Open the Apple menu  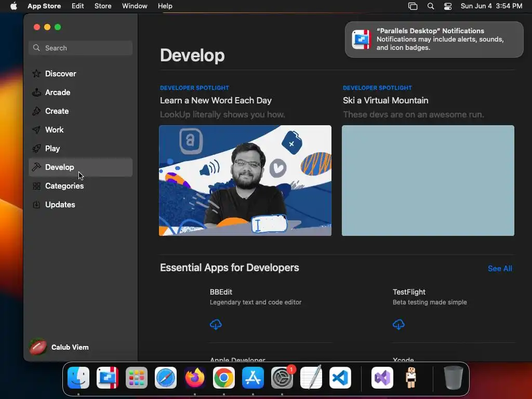(x=14, y=6)
